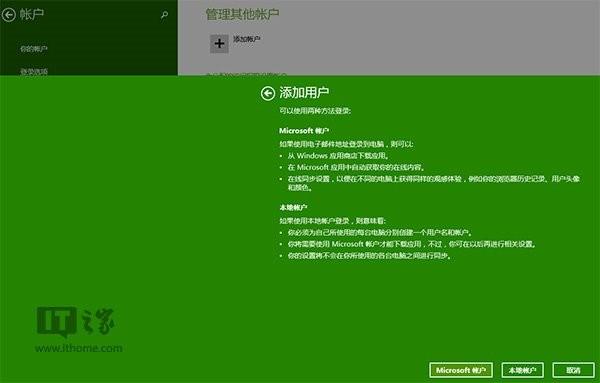
Task: Click bullet 在 Microsoft 应用中自动获取你的在线内容
Action: click(356, 167)
